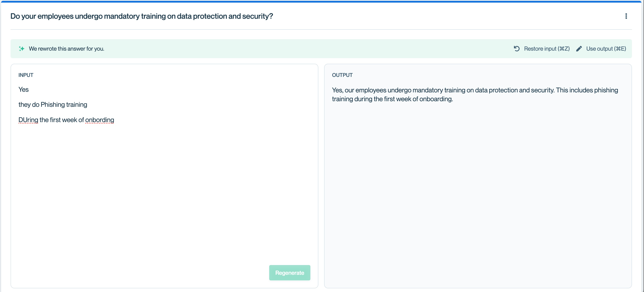Click the 'they do Phishing training' line

click(x=53, y=104)
